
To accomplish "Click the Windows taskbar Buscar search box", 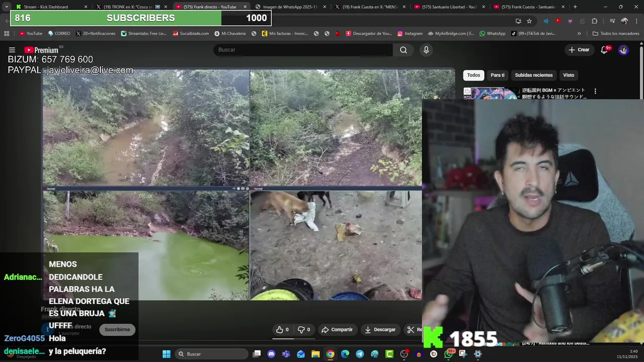I will click(x=212, y=354).
